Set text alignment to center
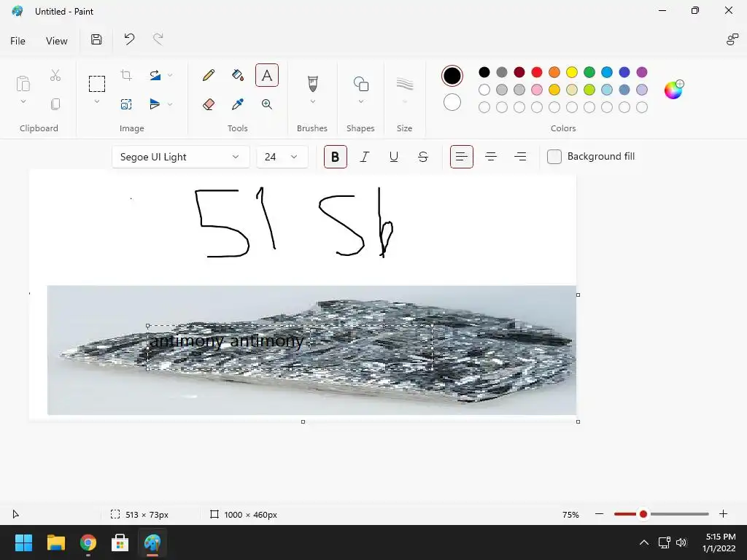The image size is (747, 560). [491, 157]
